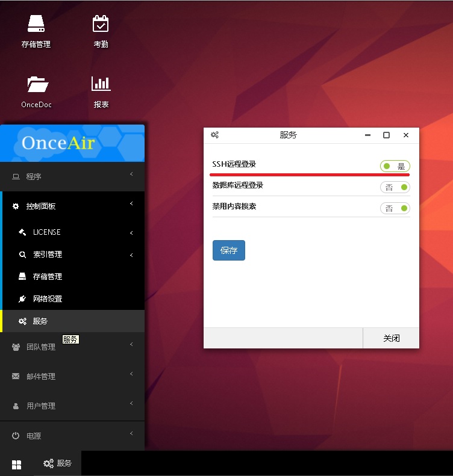This screenshot has height=476, width=453.
Task: Click the gears icon in 服务 window title bar
Action: tap(215, 135)
